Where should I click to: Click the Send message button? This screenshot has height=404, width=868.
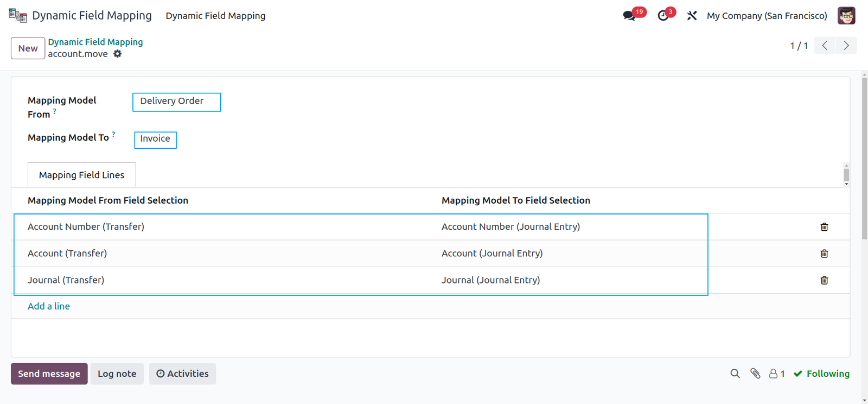click(x=49, y=374)
